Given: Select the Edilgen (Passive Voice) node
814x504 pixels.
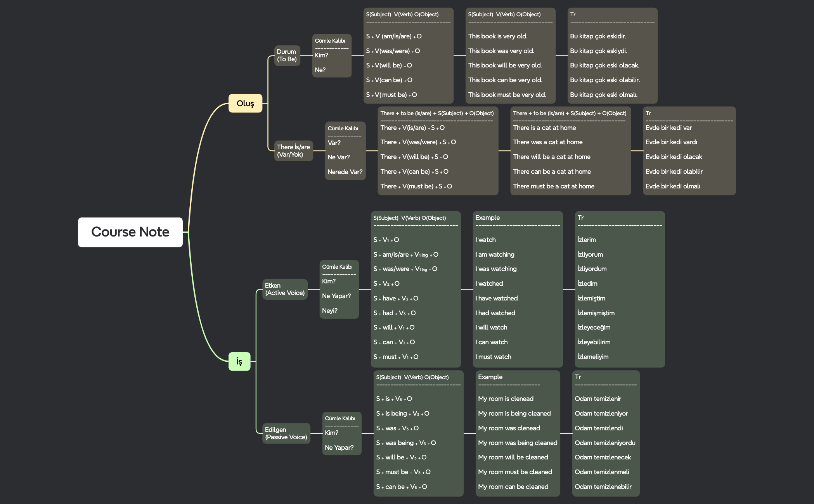Looking at the screenshot, I should (x=286, y=433).
